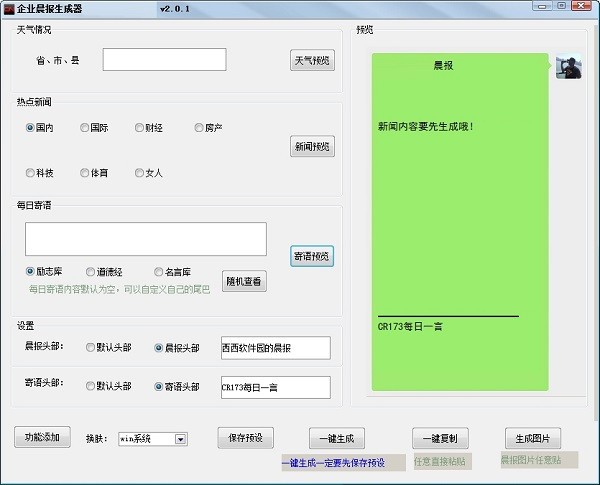The width and height of the screenshot is (600, 485).
Task: Click the avatar thumbnail in preview
Action: (568, 67)
